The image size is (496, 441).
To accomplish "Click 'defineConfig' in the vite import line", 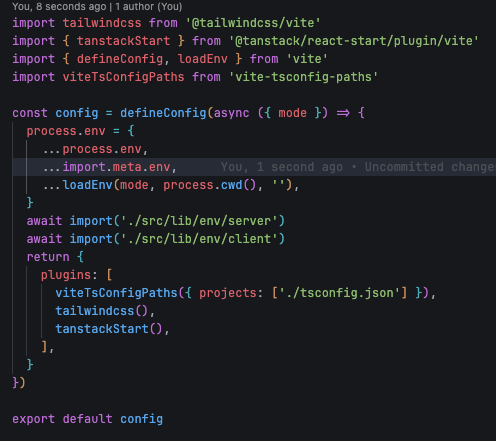I will tap(120, 59).
